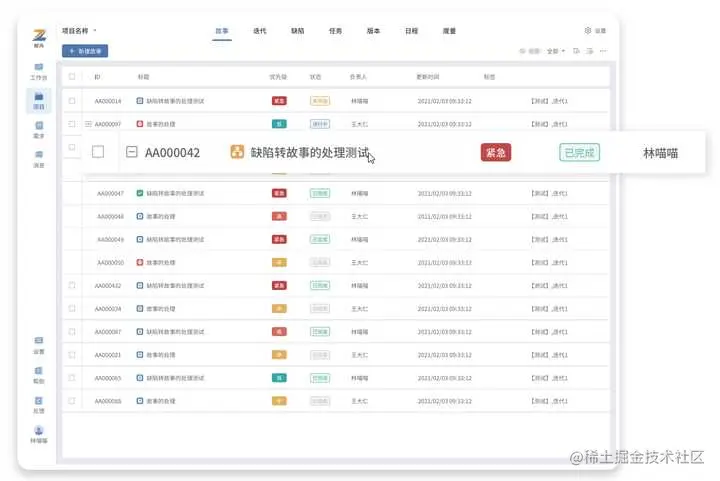Click the type icon of row AA000048
The height and width of the screenshot is (481, 720).
pos(140,216)
